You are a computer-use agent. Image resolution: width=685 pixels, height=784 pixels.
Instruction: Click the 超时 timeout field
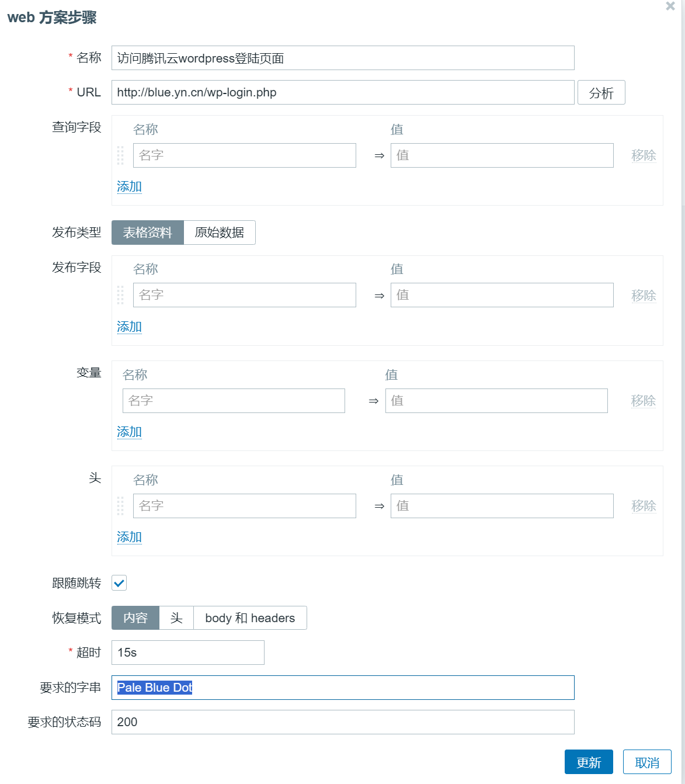(x=187, y=653)
